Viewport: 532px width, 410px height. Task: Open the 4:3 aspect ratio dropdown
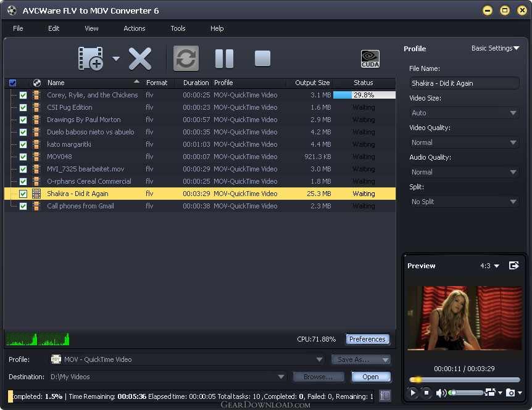[489, 266]
